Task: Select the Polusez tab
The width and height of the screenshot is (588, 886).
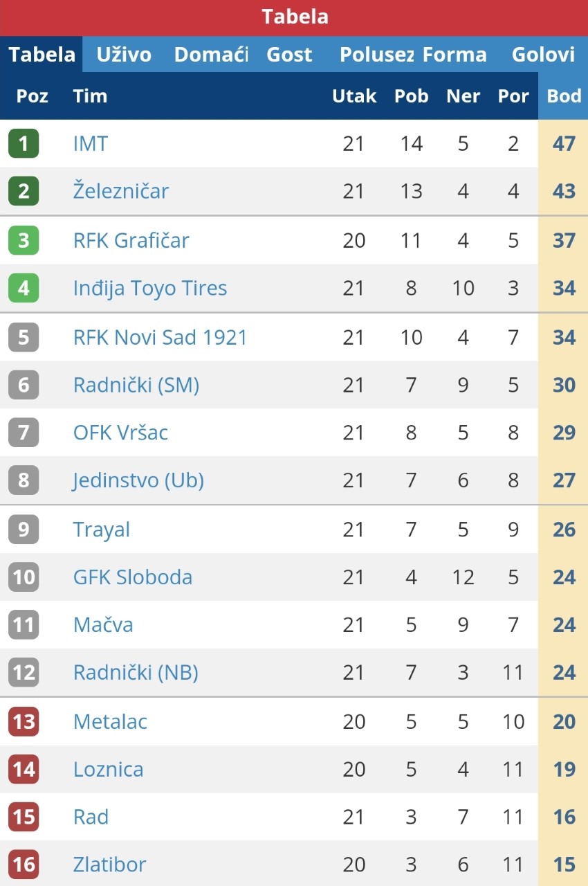Action: (x=377, y=55)
